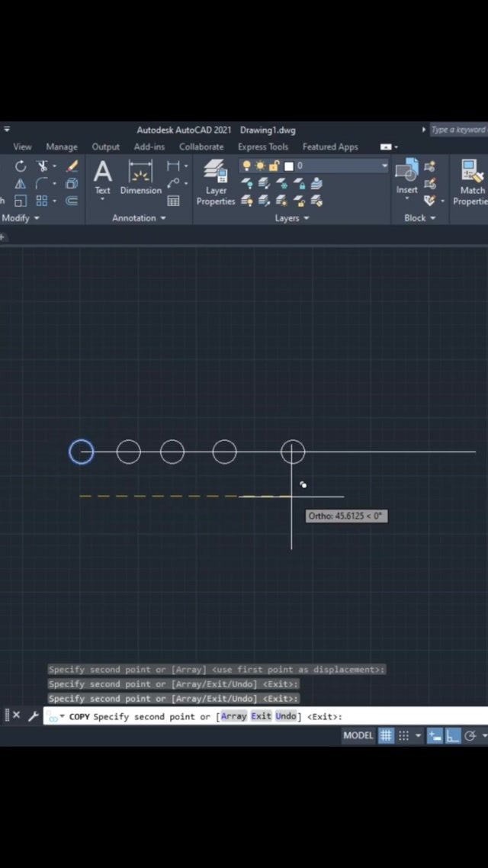This screenshot has height=868, width=488.
Task: Select the Text annotation tool
Action: point(102,177)
